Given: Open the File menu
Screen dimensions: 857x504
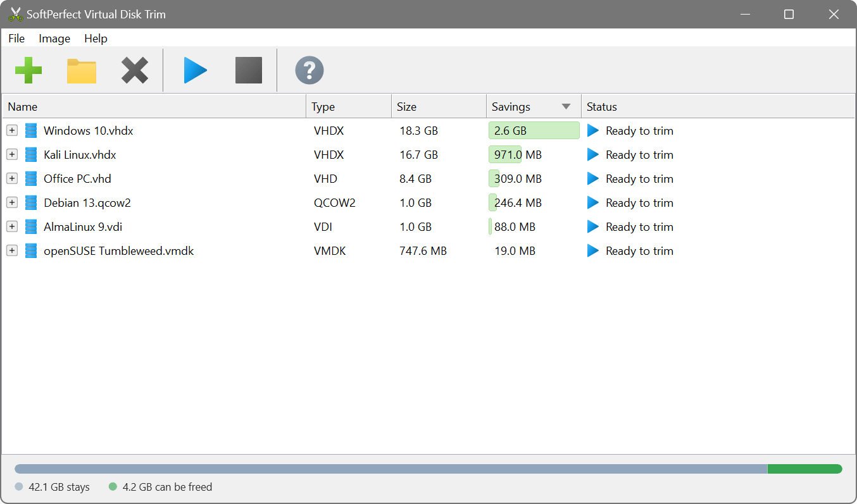Looking at the screenshot, I should (16, 39).
